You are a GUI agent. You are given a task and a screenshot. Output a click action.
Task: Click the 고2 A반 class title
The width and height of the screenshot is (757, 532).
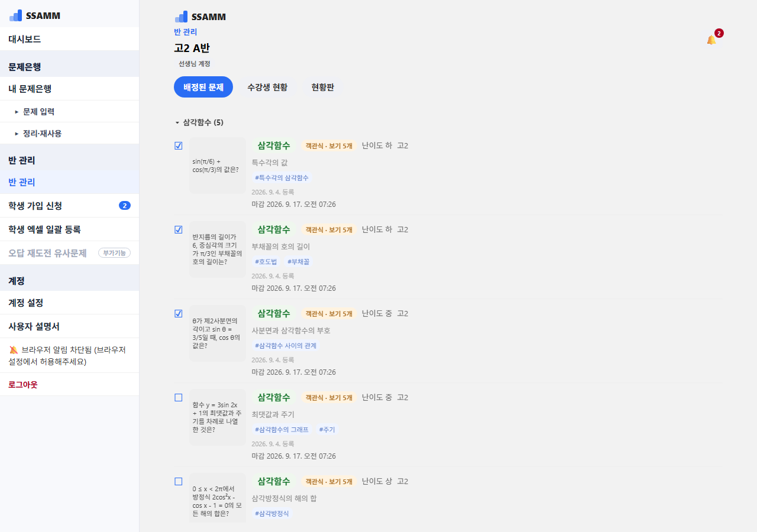192,48
